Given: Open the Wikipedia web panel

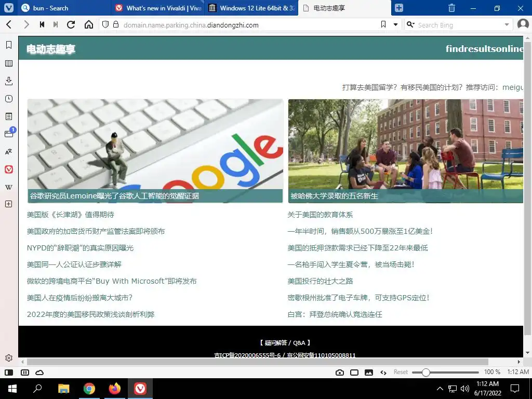Looking at the screenshot, I should tap(9, 187).
